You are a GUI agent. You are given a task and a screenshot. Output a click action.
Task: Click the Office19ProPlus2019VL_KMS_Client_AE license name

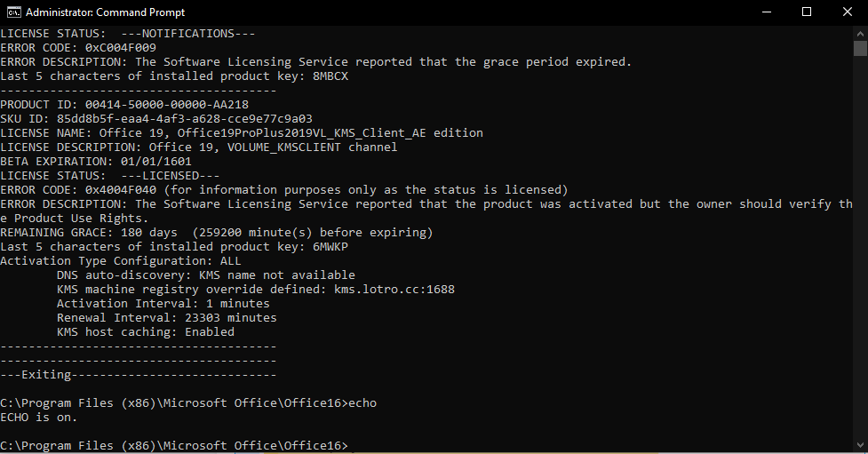tap(302, 133)
